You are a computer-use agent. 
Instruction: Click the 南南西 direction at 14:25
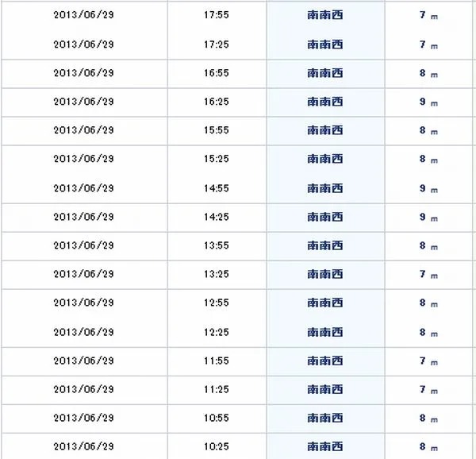point(325,218)
